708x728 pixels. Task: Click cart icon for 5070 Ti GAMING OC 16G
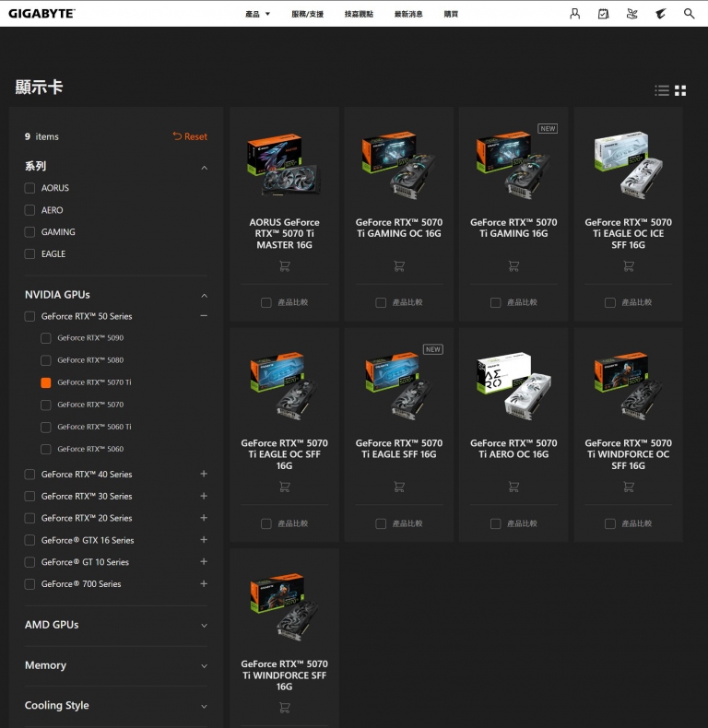tap(399, 266)
